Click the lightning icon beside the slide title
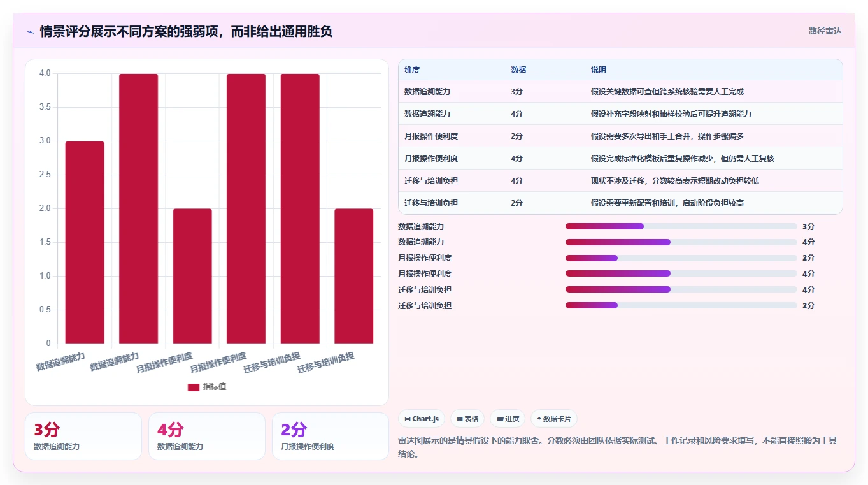 pos(30,32)
